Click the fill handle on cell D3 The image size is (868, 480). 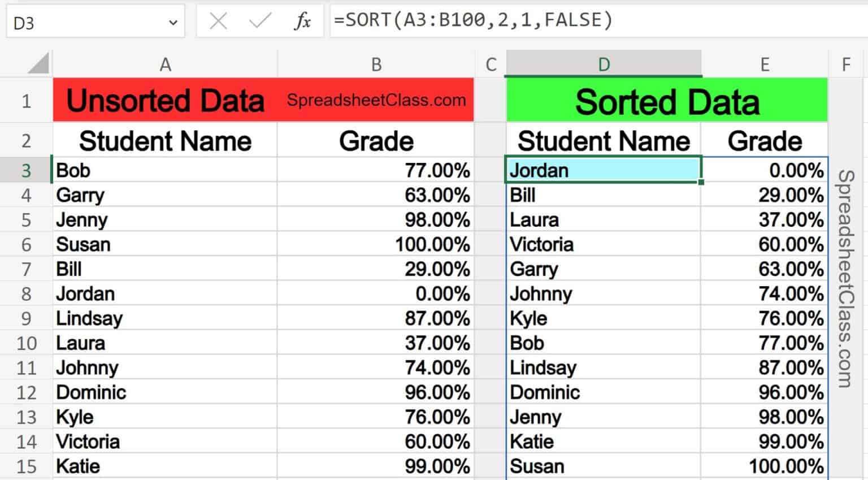(700, 182)
